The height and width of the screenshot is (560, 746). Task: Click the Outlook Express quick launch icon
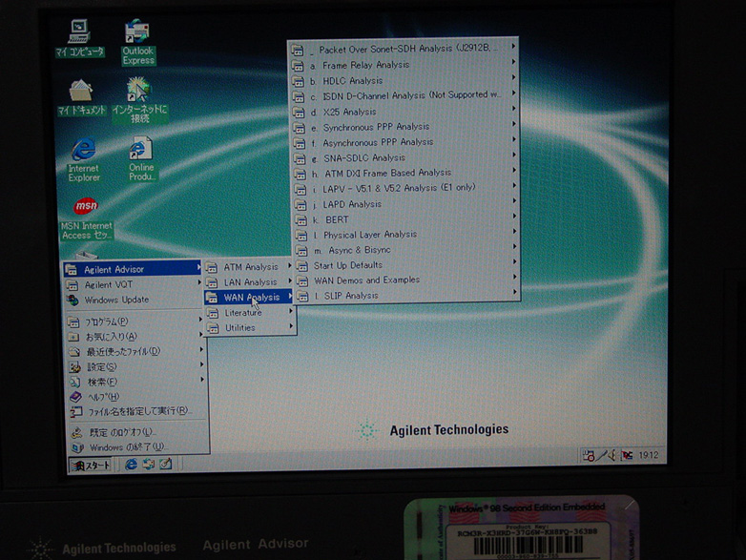tap(149, 464)
